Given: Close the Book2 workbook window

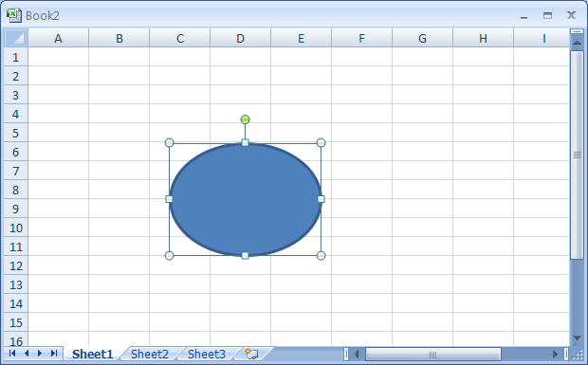Looking at the screenshot, I should pos(571,15).
